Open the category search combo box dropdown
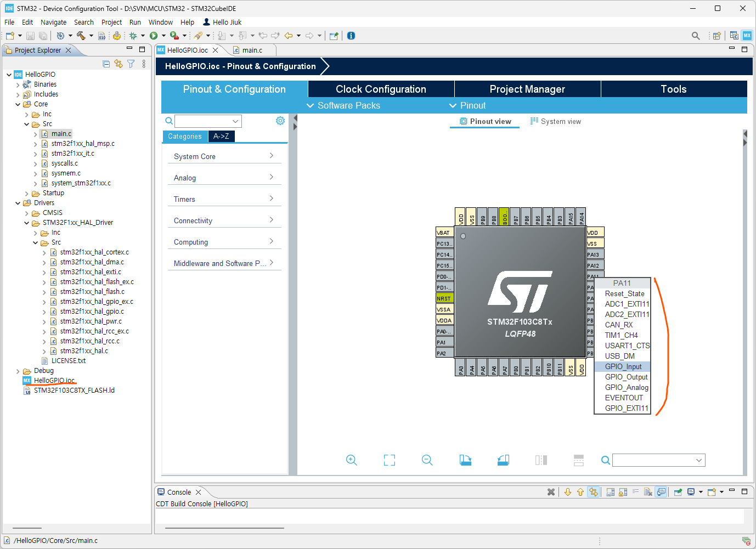This screenshot has width=756, height=549. pyautogui.click(x=235, y=121)
